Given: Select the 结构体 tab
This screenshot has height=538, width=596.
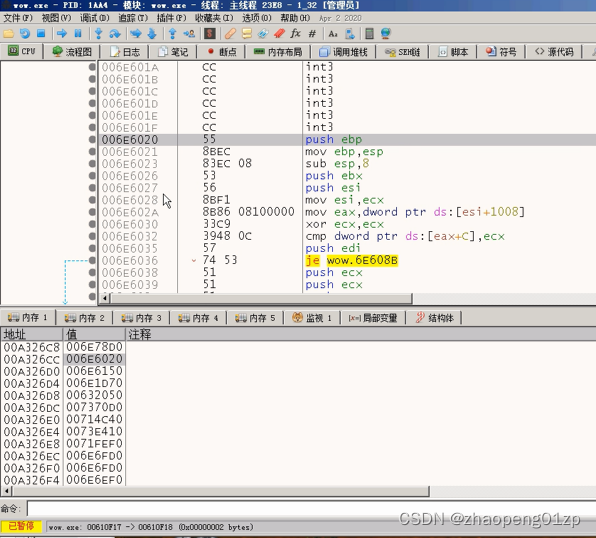Looking at the screenshot, I should tap(435, 317).
